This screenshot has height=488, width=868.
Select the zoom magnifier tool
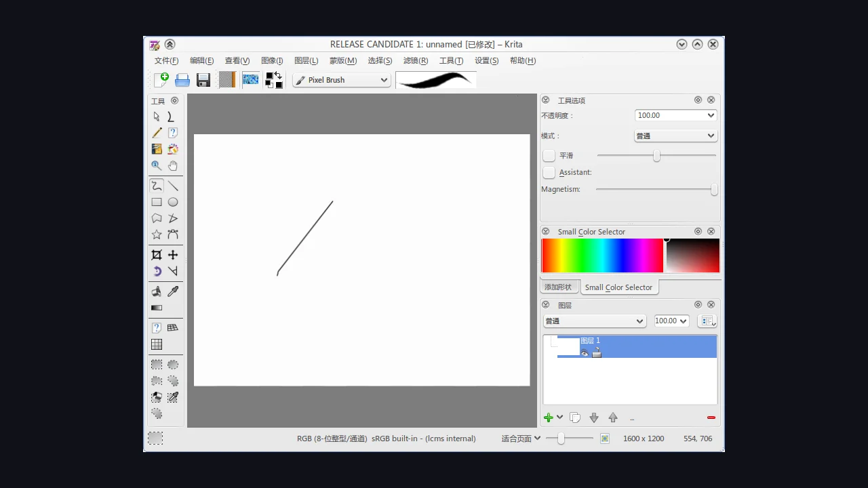pyautogui.click(x=157, y=165)
